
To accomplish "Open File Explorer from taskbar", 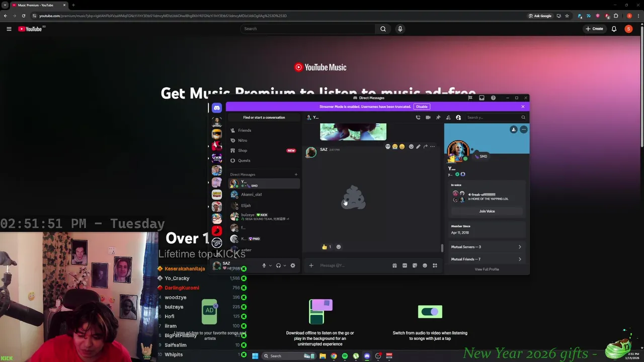I will coord(323,356).
